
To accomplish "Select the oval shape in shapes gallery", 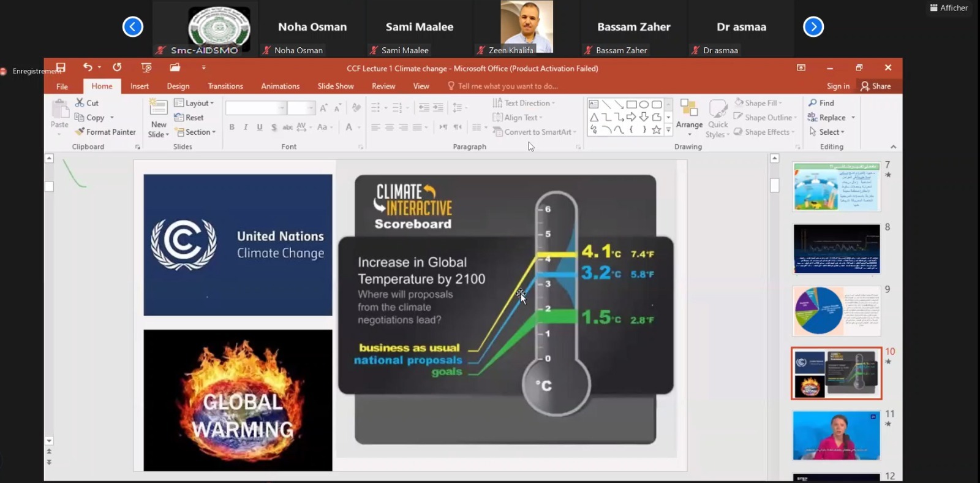I will click(x=644, y=104).
